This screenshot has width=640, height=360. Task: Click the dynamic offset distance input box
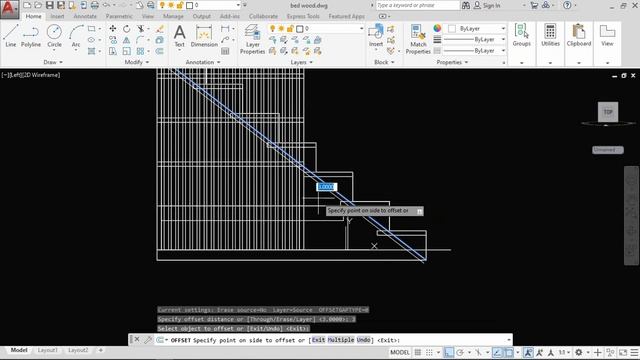point(327,187)
